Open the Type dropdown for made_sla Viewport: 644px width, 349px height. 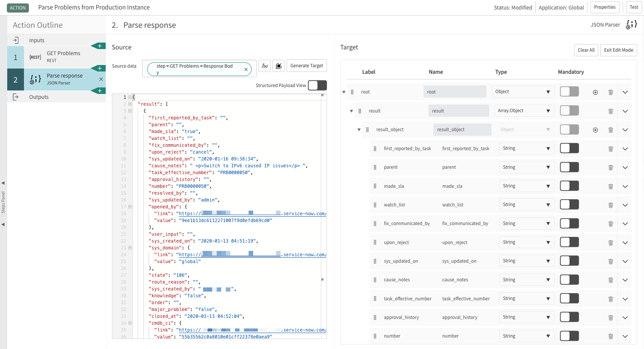click(527, 186)
